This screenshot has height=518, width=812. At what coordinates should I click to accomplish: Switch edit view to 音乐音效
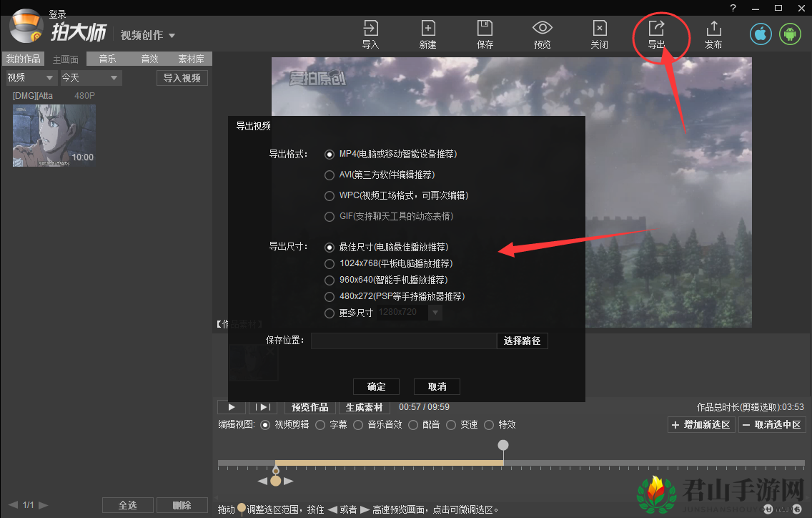point(358,425)
